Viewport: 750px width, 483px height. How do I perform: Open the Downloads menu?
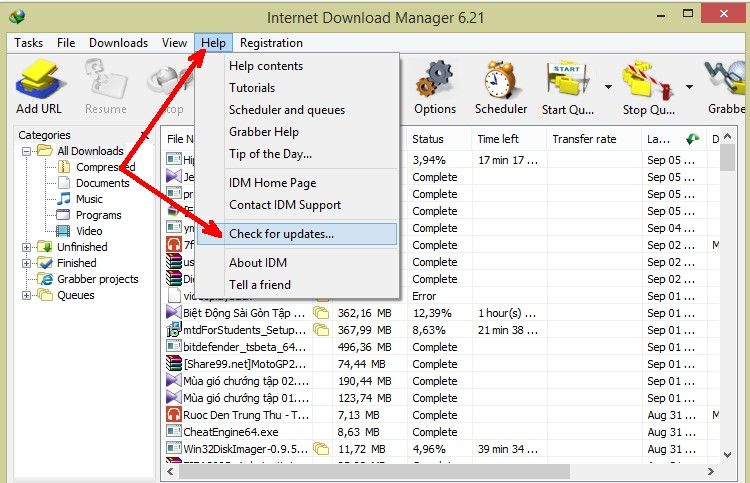point(119,43)
